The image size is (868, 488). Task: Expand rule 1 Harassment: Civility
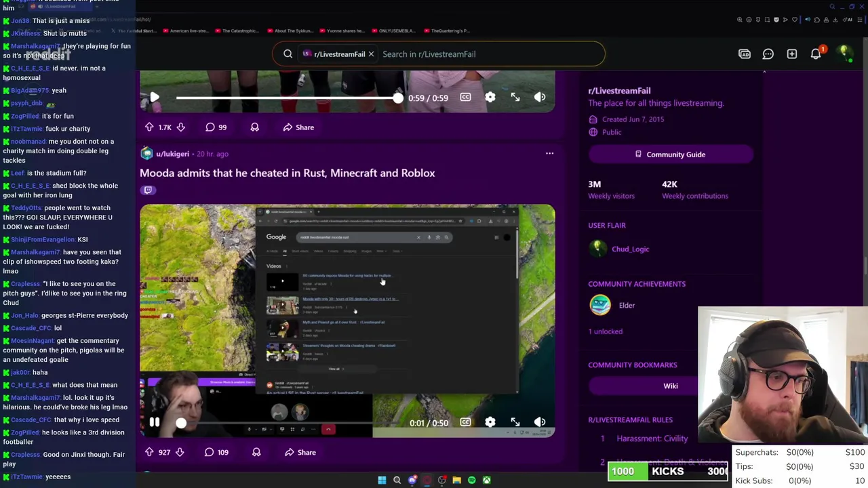(x=652, y=439)
